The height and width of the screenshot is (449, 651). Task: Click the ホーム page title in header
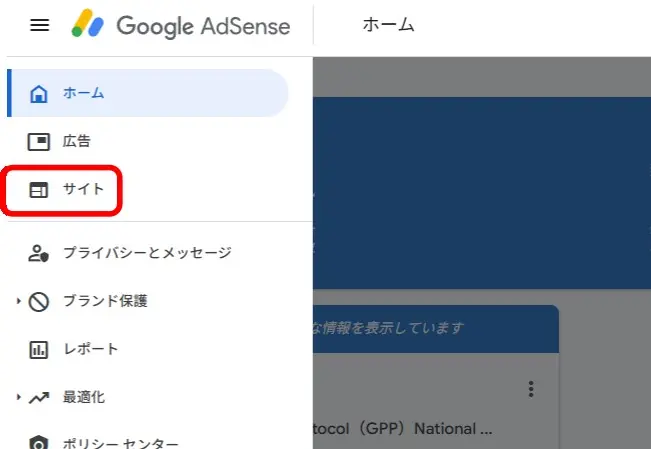pyautogui.click(x=388, y=26)
